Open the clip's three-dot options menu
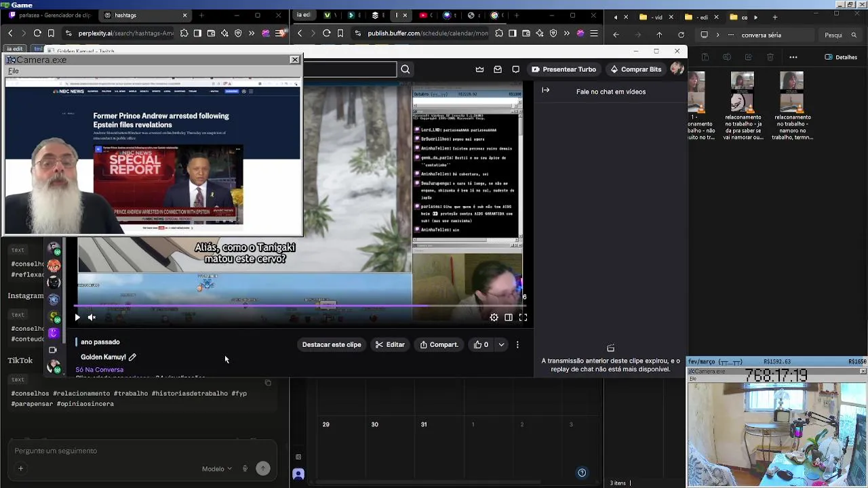This screenshot has height=488, width=868. (x=517, y=344)
